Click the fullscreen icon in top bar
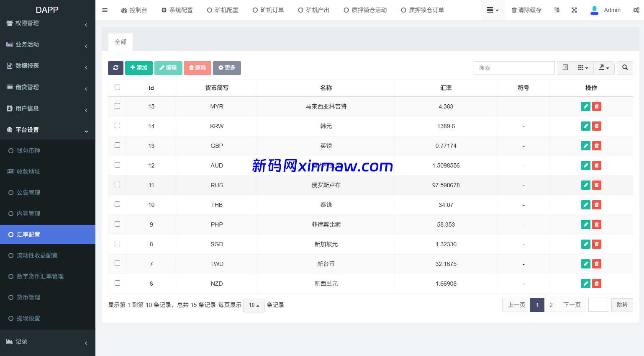The image size is (644, 356). [574, 10]
